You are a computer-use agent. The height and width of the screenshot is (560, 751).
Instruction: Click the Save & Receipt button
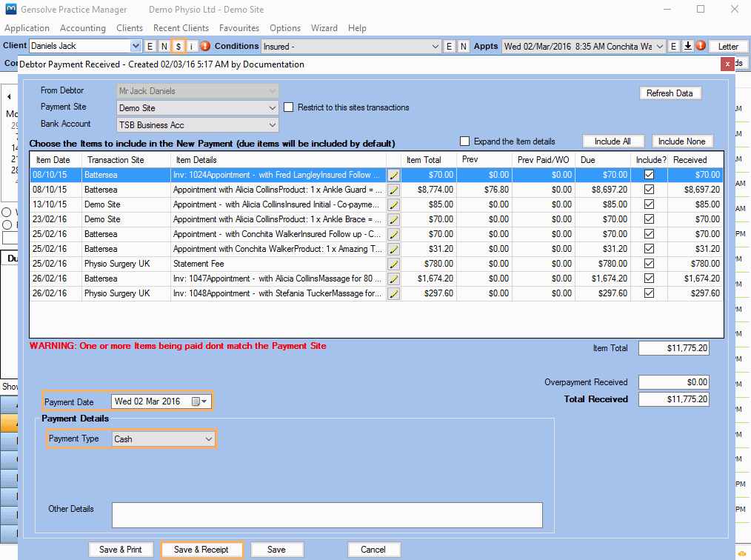click(201, 550)
